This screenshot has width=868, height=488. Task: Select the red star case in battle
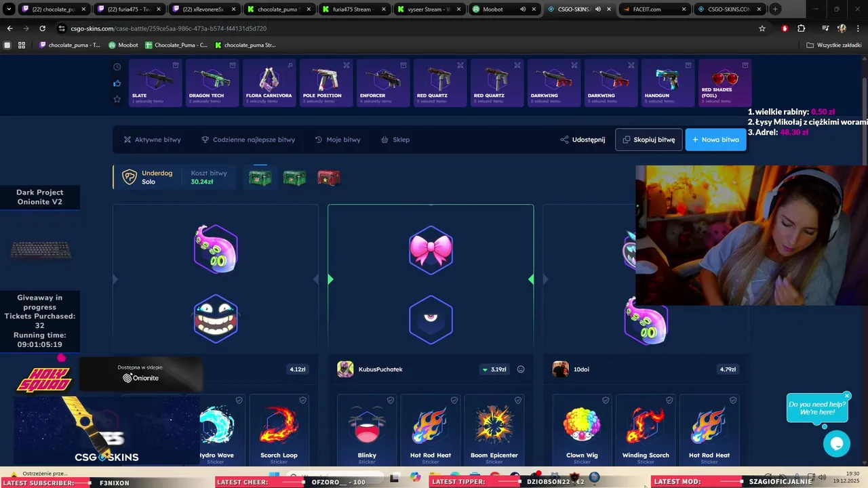coord(329,178)
